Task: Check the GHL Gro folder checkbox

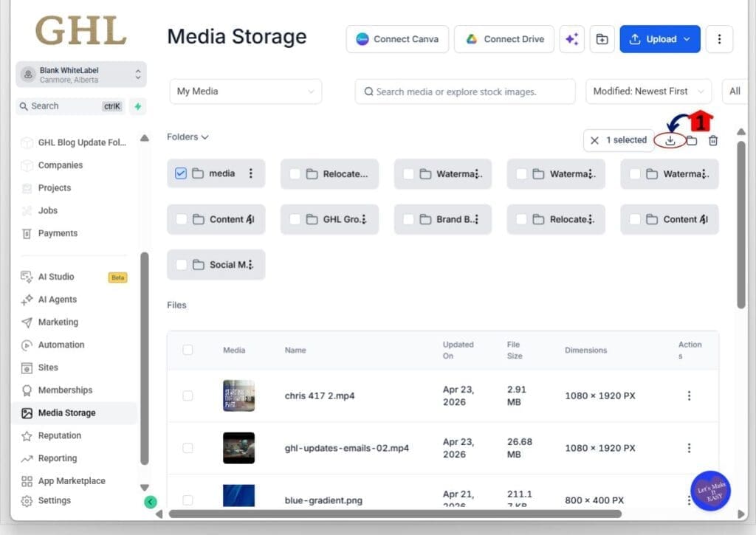Action: tap(295, 219)
